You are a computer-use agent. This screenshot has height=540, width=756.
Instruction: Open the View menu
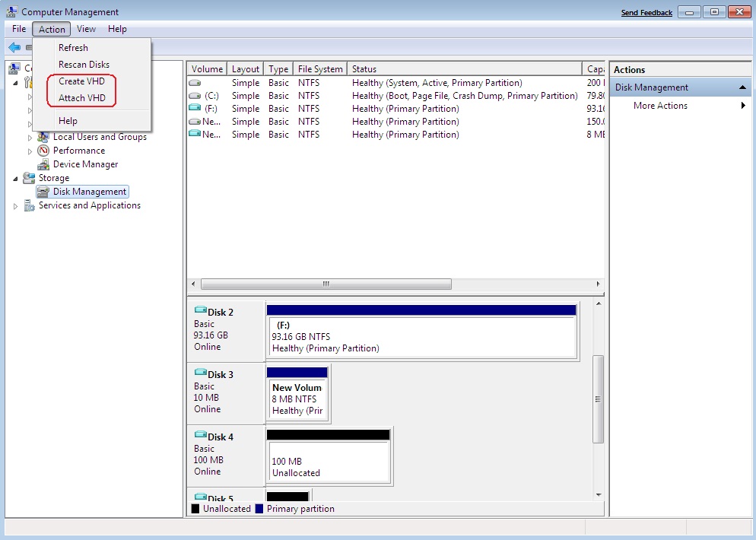(x=86, y=29)
